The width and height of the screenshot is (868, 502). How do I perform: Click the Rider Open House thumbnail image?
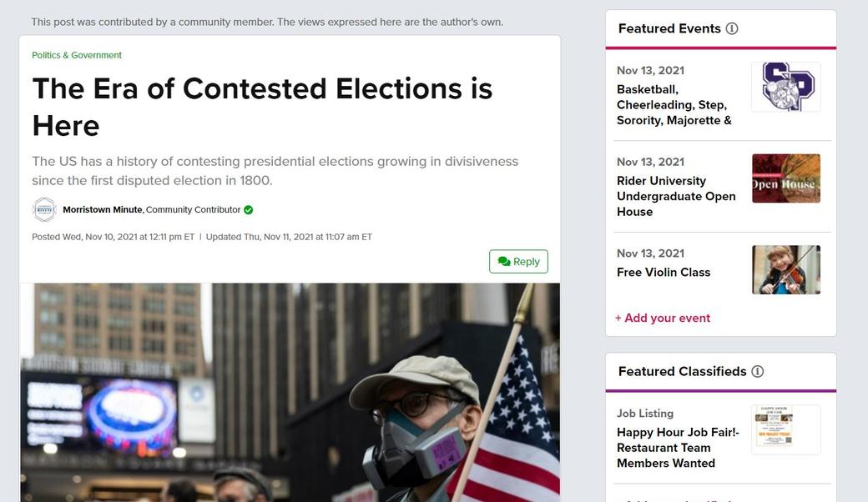pos(785,178)
